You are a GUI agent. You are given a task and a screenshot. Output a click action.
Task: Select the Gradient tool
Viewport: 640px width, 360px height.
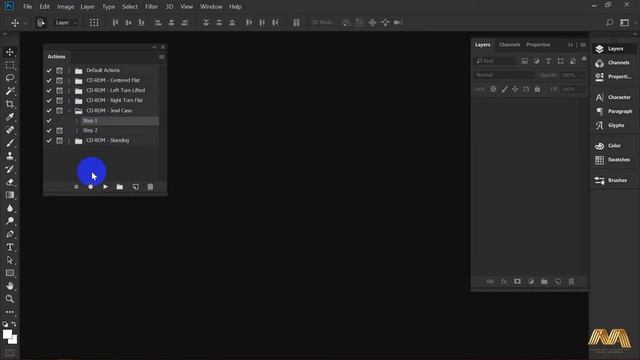[10, 195]
